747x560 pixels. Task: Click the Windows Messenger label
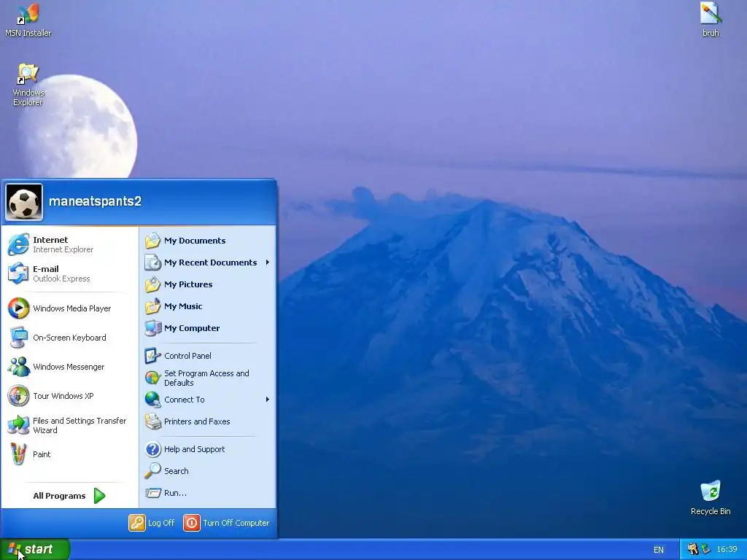point(69,367)
